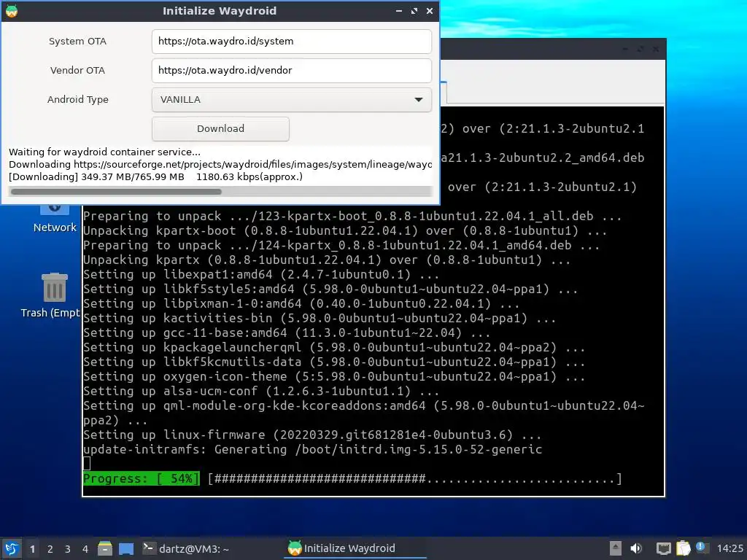Click the Android Type label

click(77, 99)
